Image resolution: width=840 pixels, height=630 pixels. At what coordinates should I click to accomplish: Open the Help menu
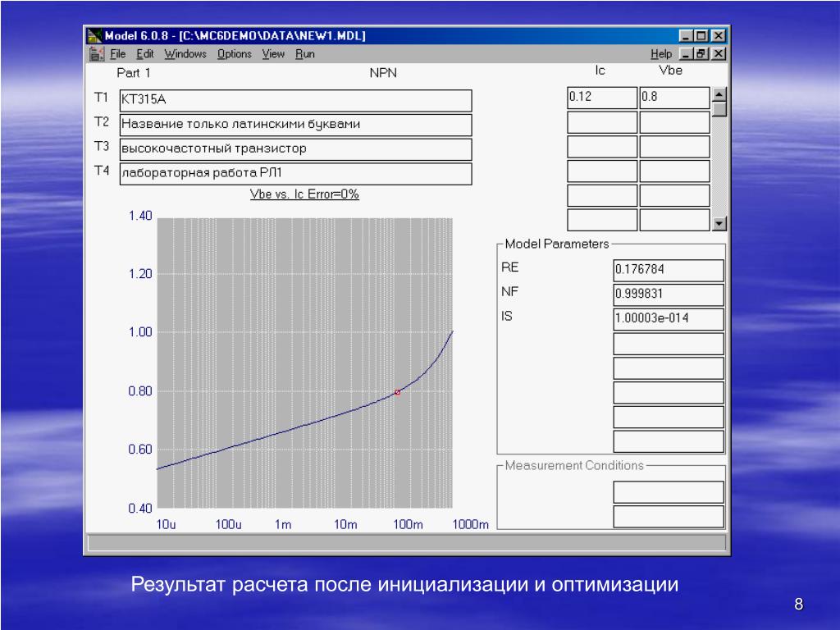coord(661,54)
